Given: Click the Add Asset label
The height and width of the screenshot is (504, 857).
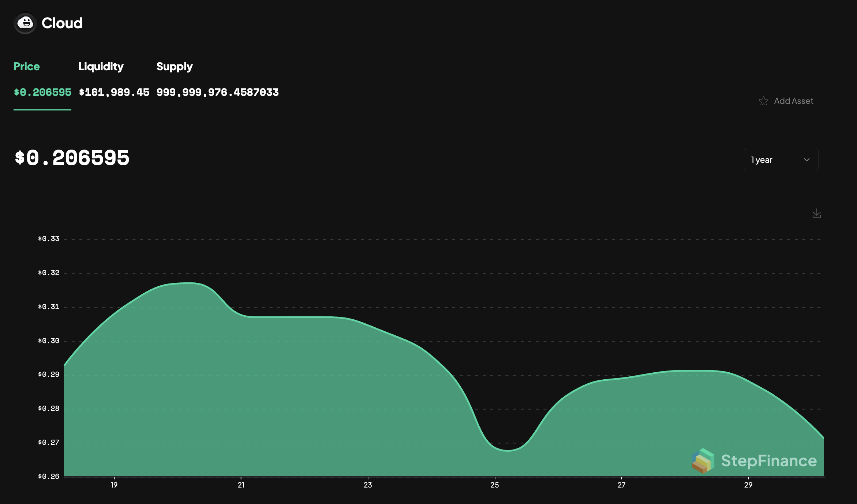Looking at the screenshot, I should 793,101.
